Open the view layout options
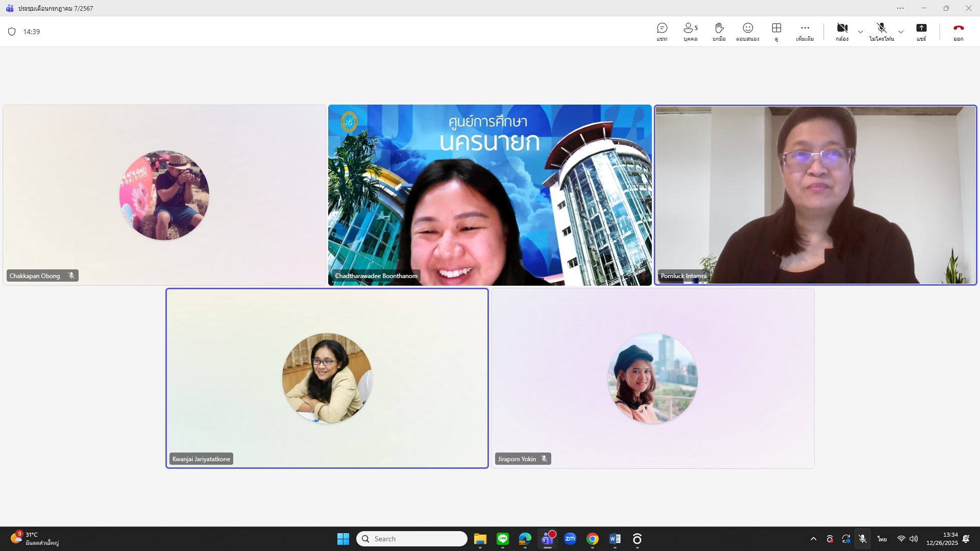Viewport: 980px width, 551px height. [x=776, y=32]
